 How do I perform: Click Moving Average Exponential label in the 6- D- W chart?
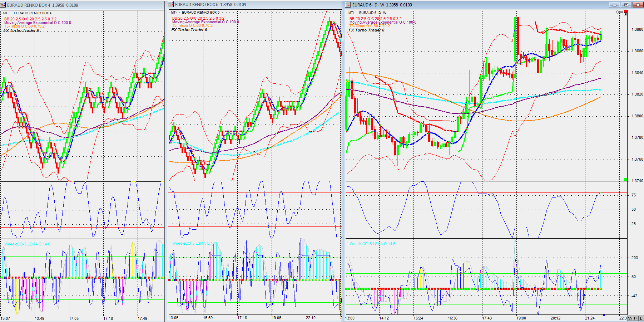(383, 22)
